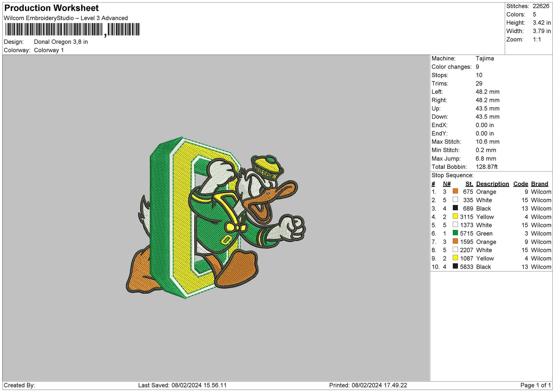Click the 'Description' column header
555x392 pixels.
492,184
